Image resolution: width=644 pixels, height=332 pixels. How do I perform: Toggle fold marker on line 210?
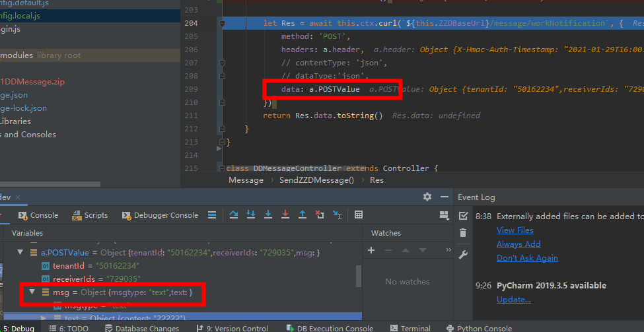[222, 102]
